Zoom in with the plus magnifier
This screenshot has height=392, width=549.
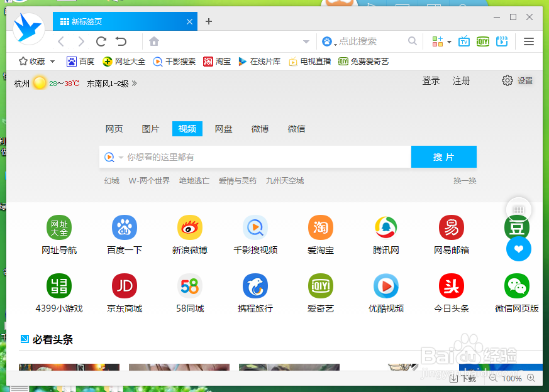[x=531, y=378]
